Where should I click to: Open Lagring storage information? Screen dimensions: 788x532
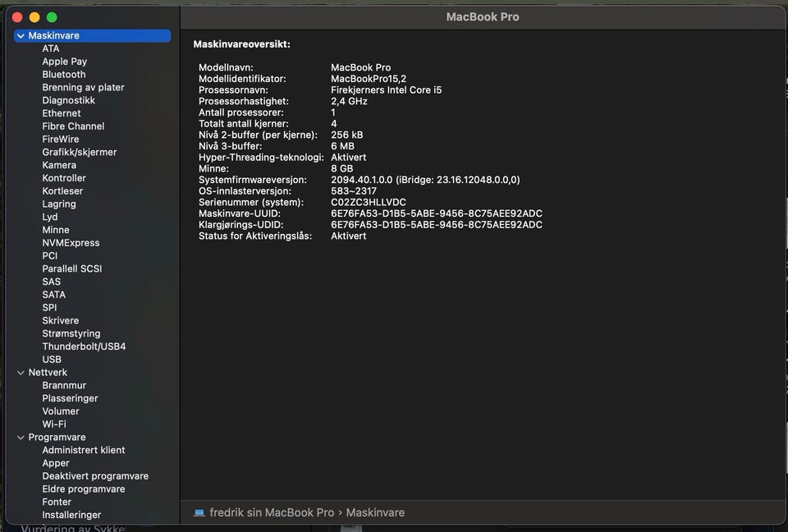(59, 204)
